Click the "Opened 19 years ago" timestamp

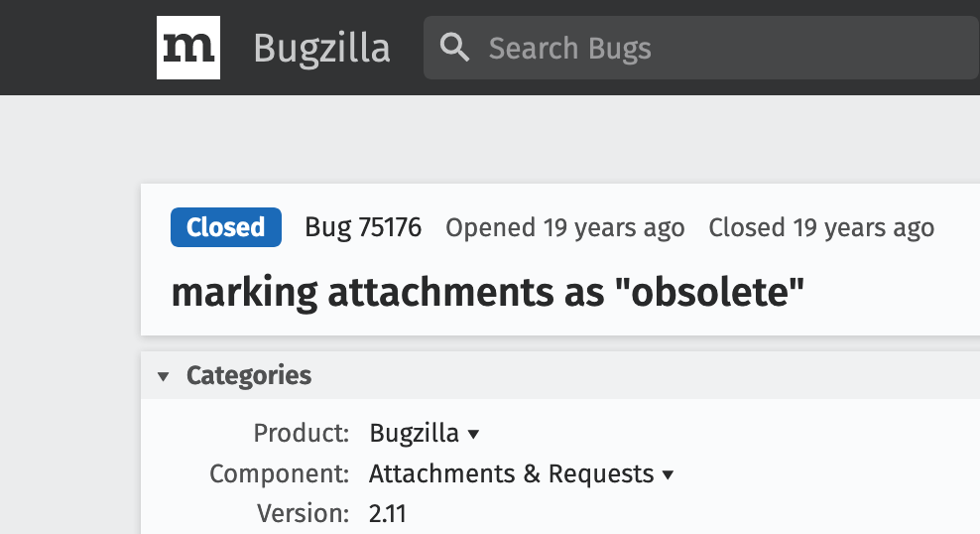pyautogui.click(x=565, y=227)
